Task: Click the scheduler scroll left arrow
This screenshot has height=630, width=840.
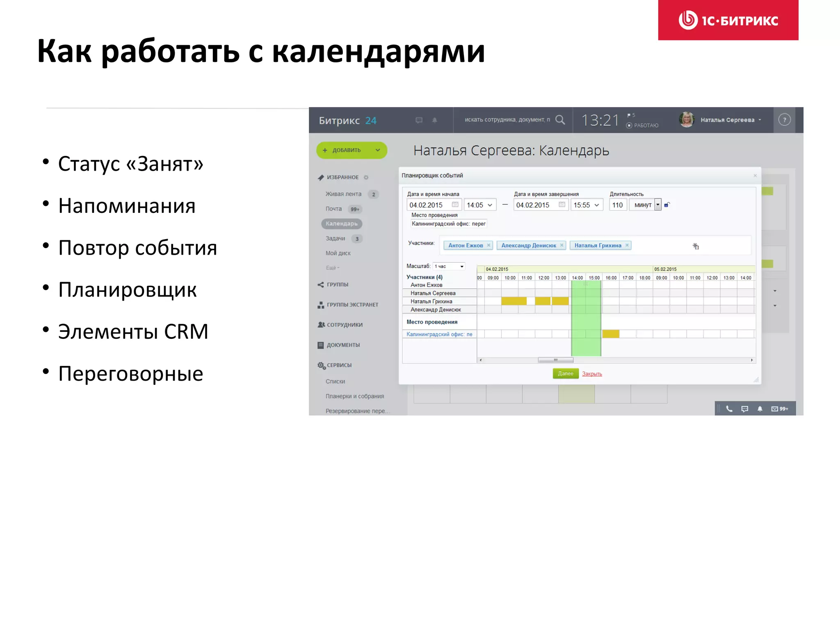Action: click(480, 360)
